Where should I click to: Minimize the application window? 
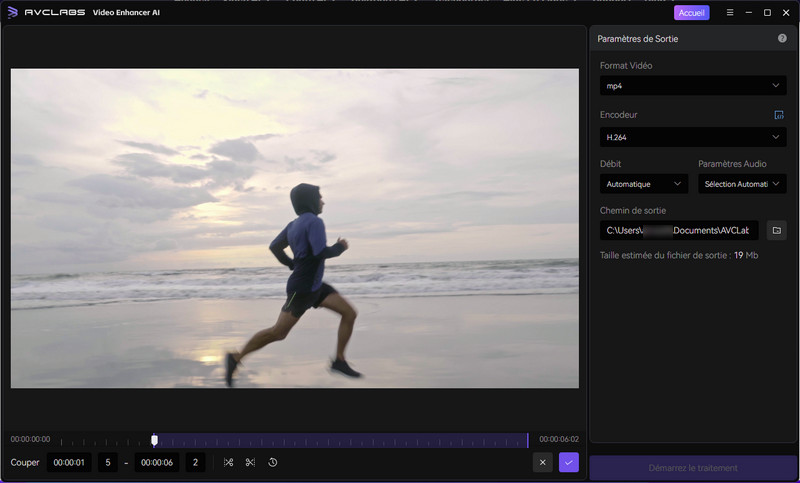pos(749,13)
